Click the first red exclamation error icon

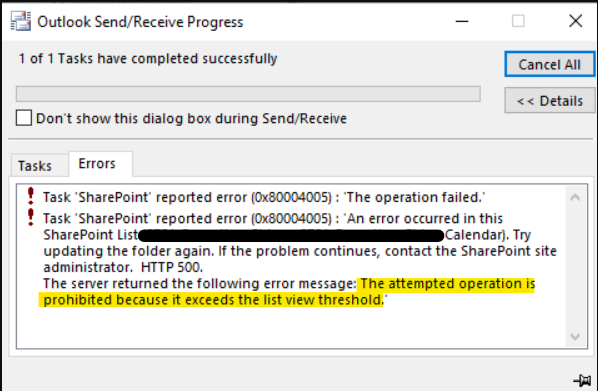(31, 196)
